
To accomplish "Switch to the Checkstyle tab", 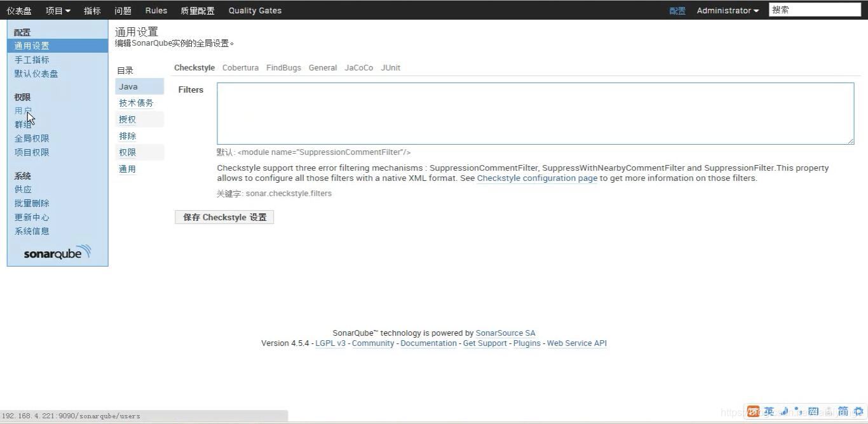I will click(x=194, y=68).
